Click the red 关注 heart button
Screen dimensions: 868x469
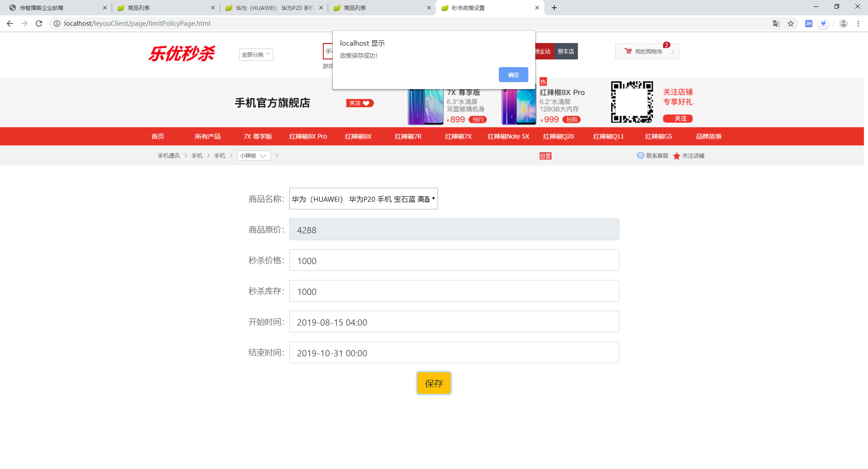pyautogui.click(x=360, y=103)
